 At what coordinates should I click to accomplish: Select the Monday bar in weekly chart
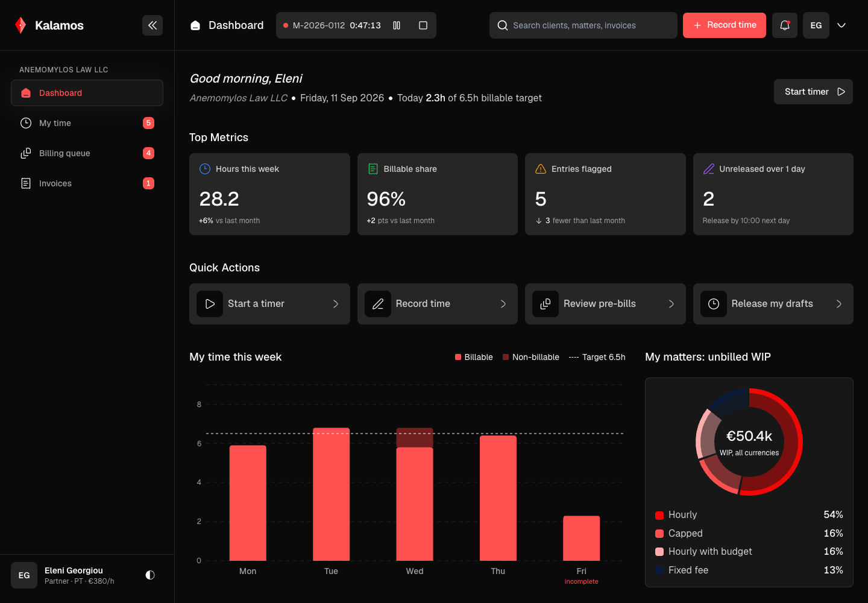(x=248, y=503)
